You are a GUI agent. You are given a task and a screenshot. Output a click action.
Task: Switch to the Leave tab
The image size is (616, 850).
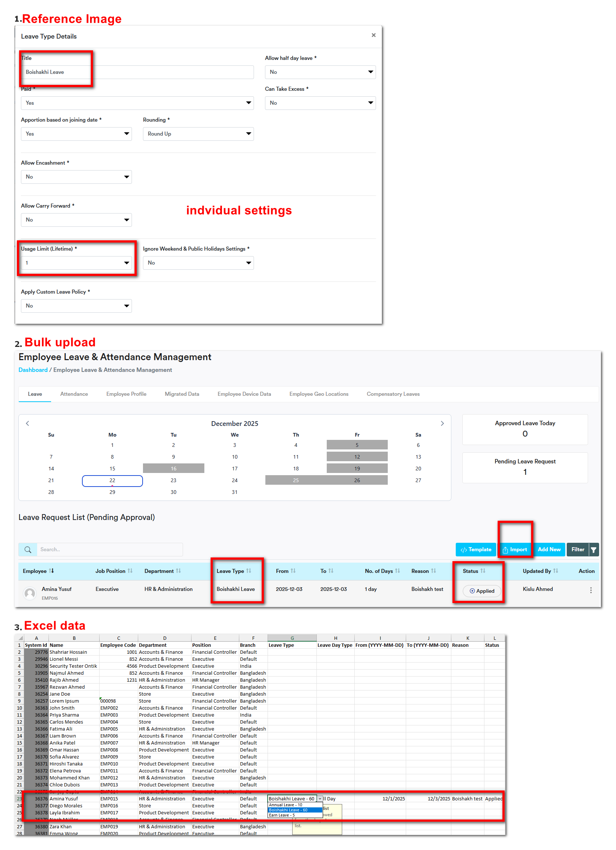point(35,394)
